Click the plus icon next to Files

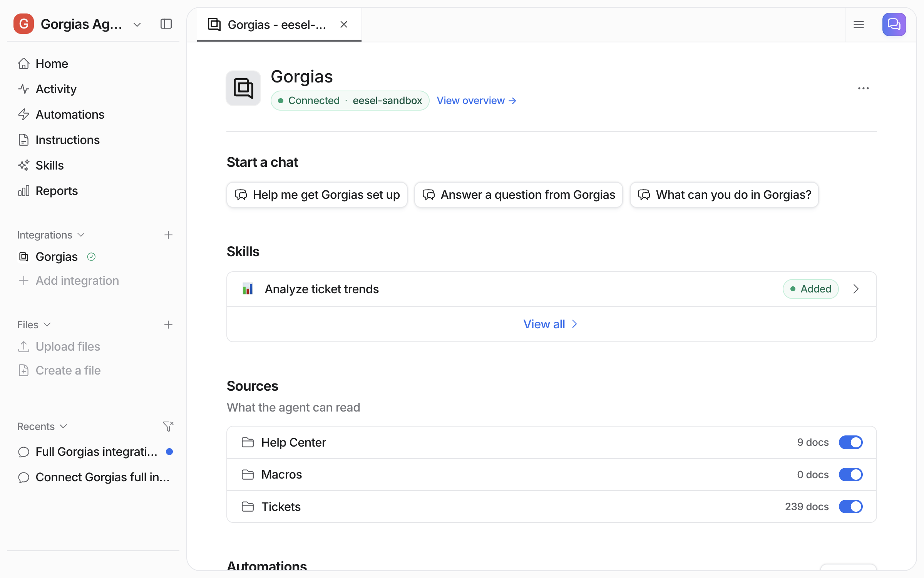click(x=168, y=325)
